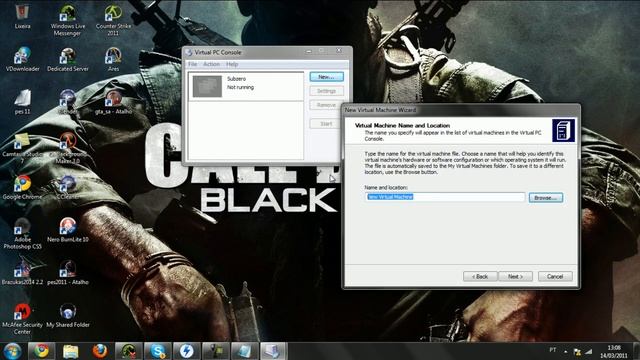Click the Skype icon in the taskbar

pos(158,351)
